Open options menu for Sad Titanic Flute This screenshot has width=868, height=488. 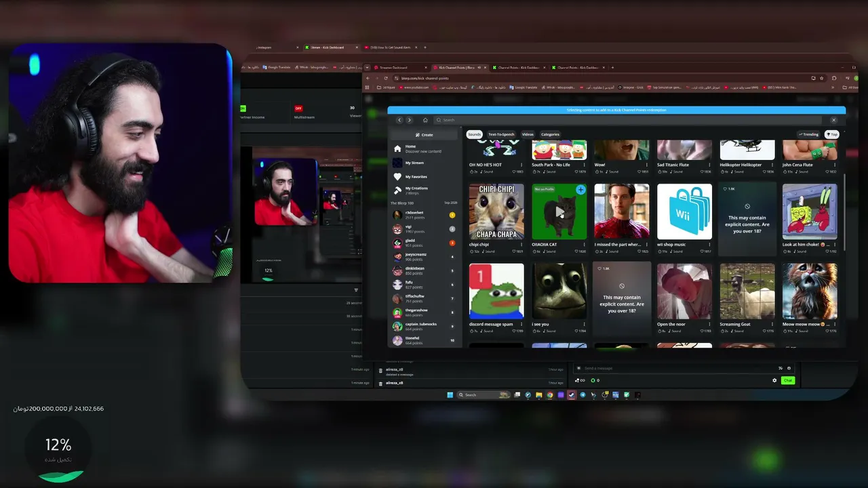pyautogui.click(x=709, y=165)
